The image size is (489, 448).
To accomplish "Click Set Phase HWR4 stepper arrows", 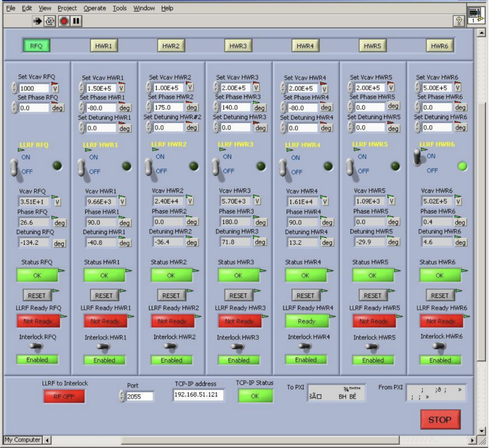I will click(283, 107).
